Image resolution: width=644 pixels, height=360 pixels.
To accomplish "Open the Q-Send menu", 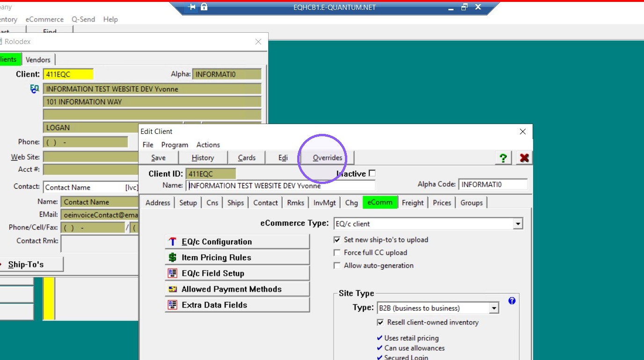I will click(x=83, y=20).
